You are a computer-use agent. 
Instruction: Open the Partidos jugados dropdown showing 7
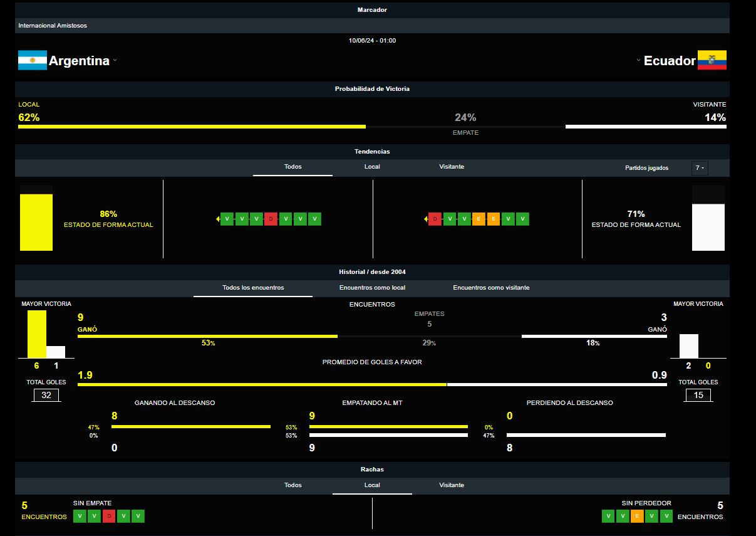point(700,168)
